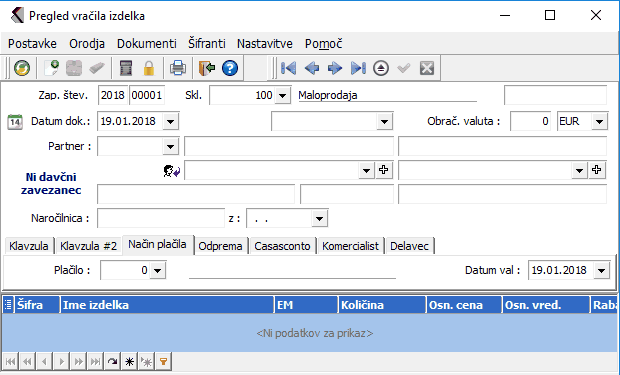Image resolution: width=620 pixels, height=375 pixels.
Task: Click grid first-record navigator button
Action: pyautogui.click(x=10, y=361)
